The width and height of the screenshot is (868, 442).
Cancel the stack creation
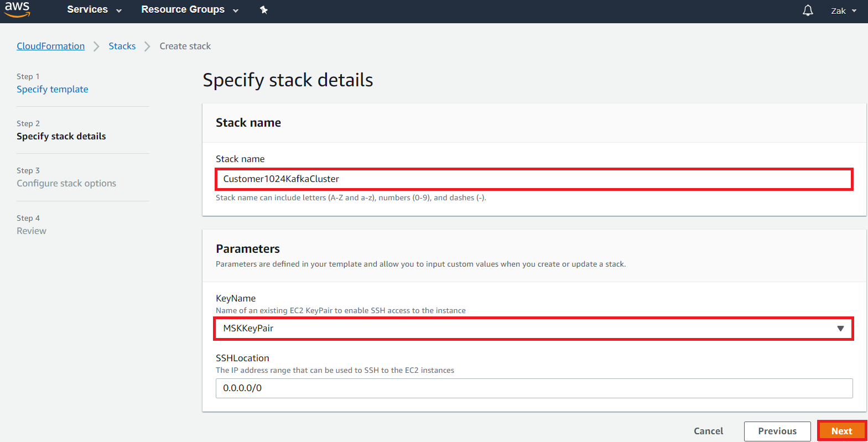[708, 431]
